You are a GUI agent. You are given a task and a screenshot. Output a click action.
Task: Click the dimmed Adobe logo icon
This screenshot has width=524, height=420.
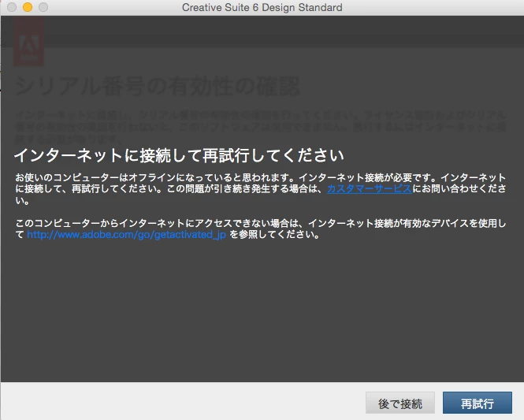pyautogui.click(x=28, y=41)
